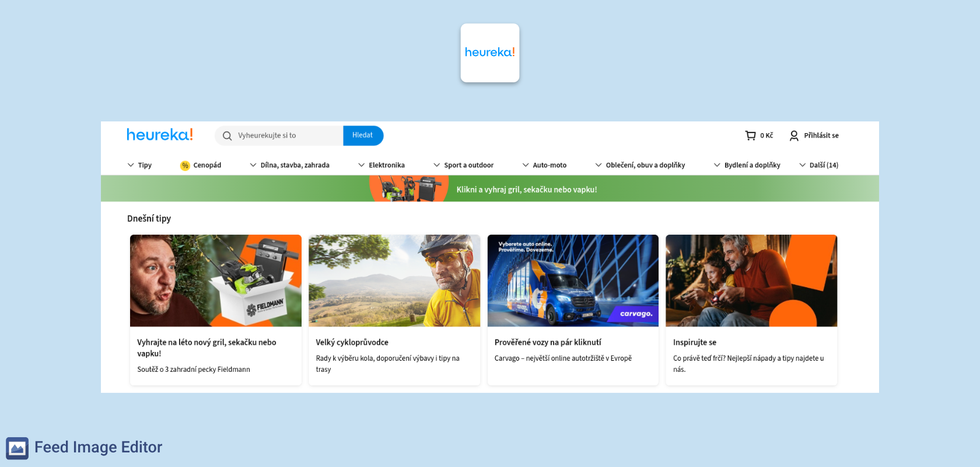This screenshot has width=980, height=467.
Task: Open the Další (14) categories dropdown
Action: click(x=818, y=165)
